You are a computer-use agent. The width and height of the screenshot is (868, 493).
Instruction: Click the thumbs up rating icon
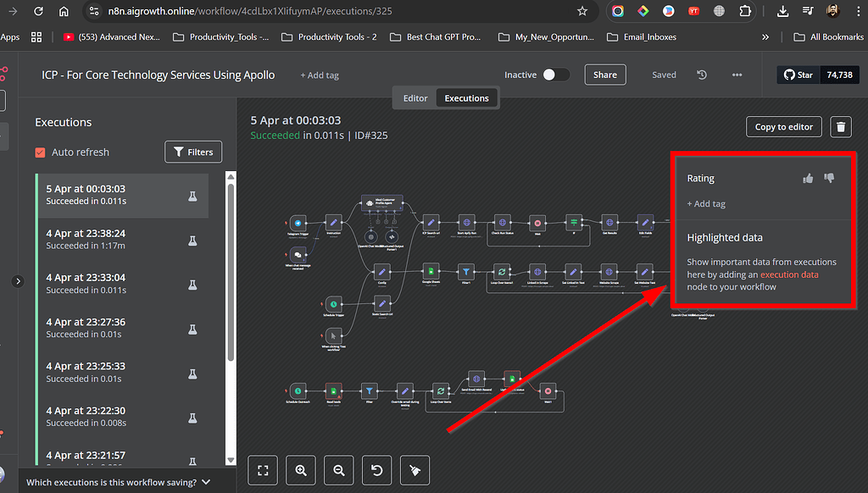coord(808,178)
